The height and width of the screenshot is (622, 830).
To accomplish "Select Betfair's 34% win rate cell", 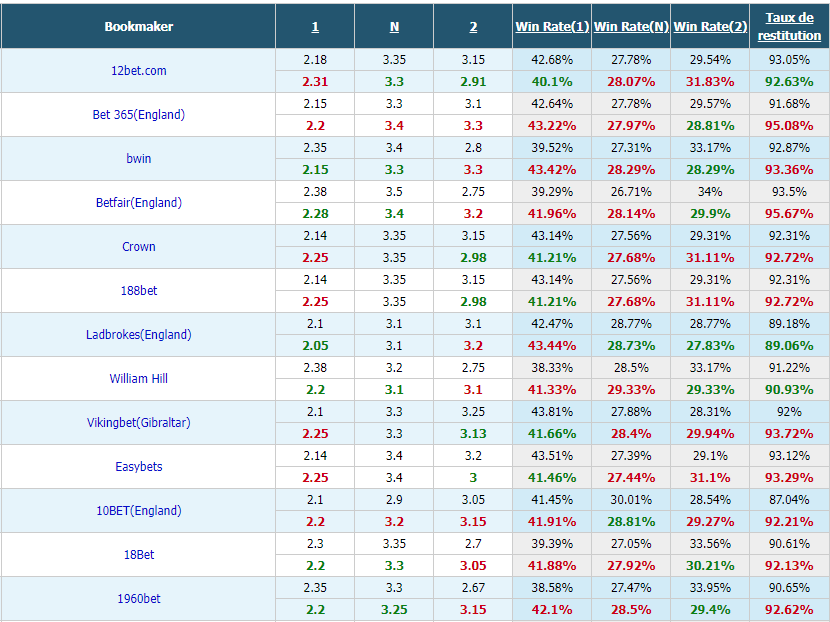I will (x=710, y=191).
